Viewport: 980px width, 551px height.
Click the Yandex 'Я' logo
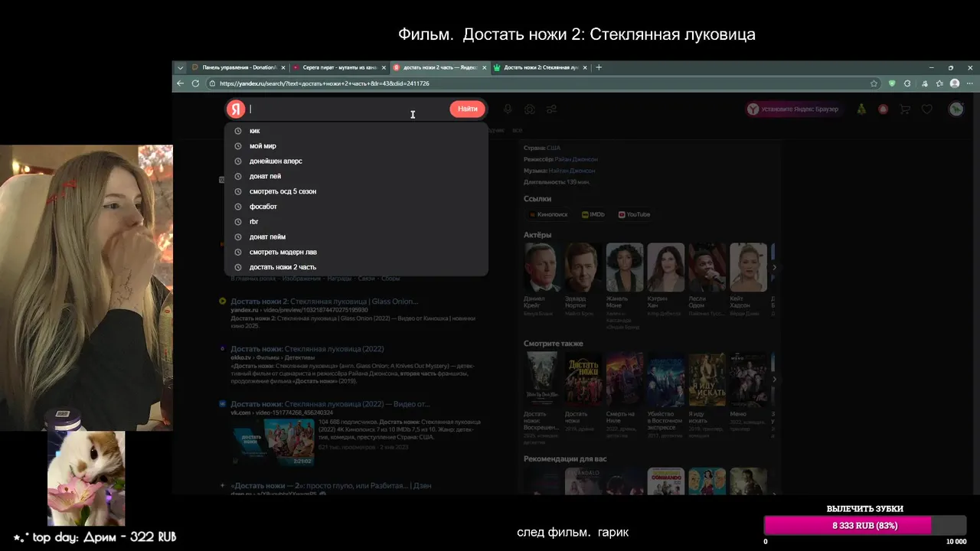pos(235,109)
